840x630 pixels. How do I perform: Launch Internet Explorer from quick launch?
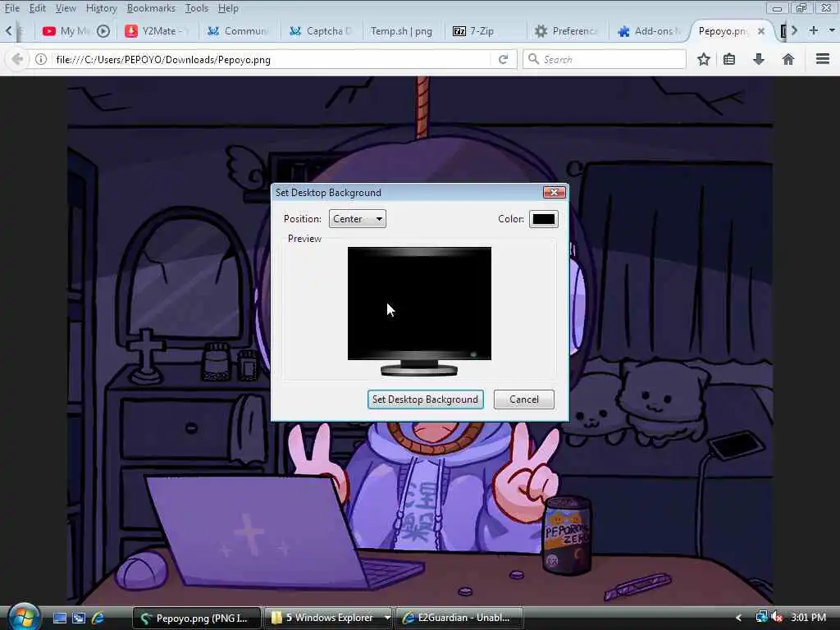pyautogui.click(x=98, y=618)
